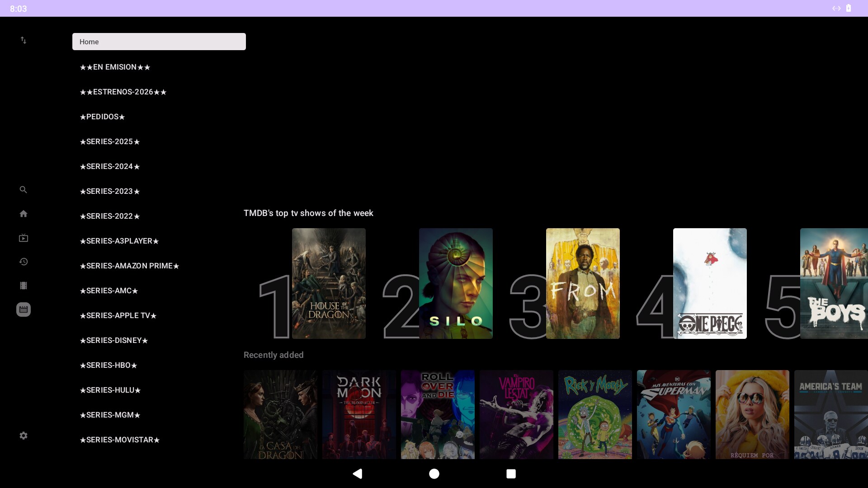Screen dimensions: 868x488
Task: Open settings gear icon in sidebar
Action: [24, 436]
